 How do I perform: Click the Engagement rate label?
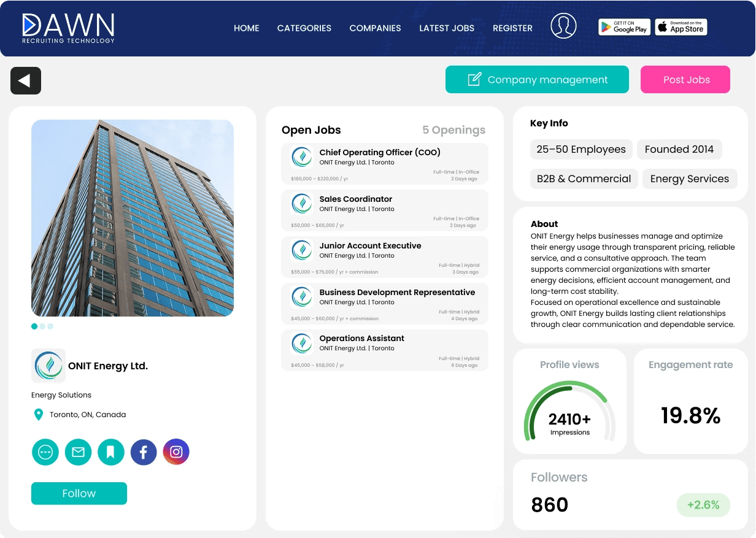point(691,364)
